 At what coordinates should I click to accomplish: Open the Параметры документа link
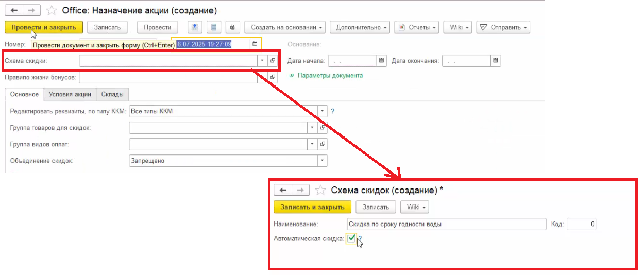click(330, 76)
